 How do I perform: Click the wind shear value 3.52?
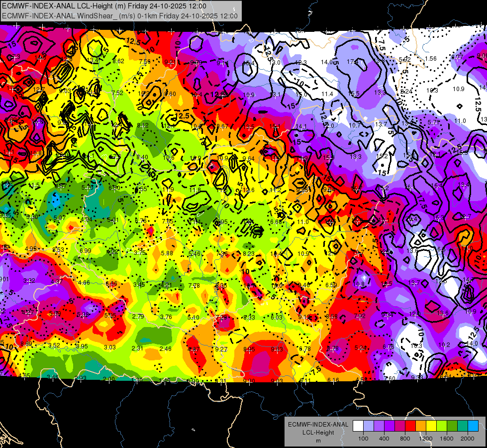(x=54, y=345)
